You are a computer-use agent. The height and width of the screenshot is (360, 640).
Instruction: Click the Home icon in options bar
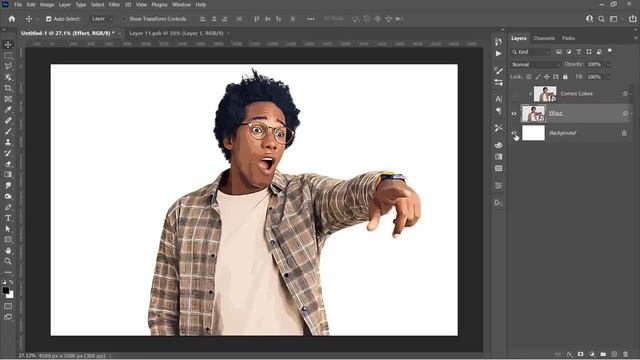click(x=11, y=19)
